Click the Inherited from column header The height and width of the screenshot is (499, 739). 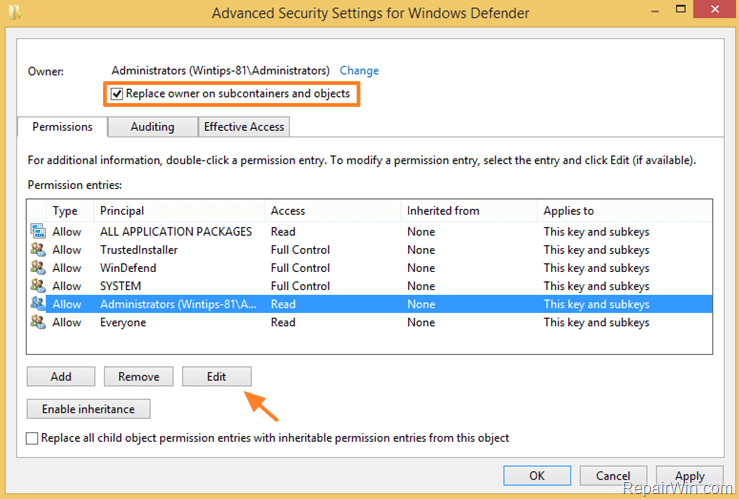[469, 211]
